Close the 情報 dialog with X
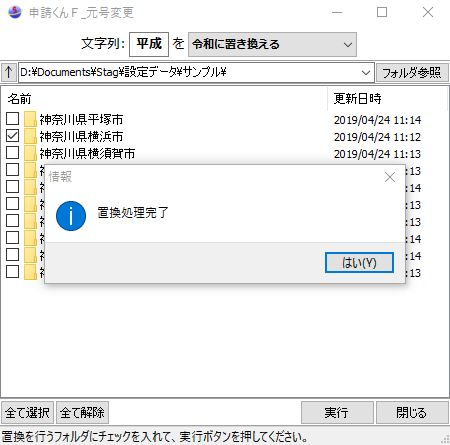The width and height of the screenshot is (450, 445). click(390, 177)
